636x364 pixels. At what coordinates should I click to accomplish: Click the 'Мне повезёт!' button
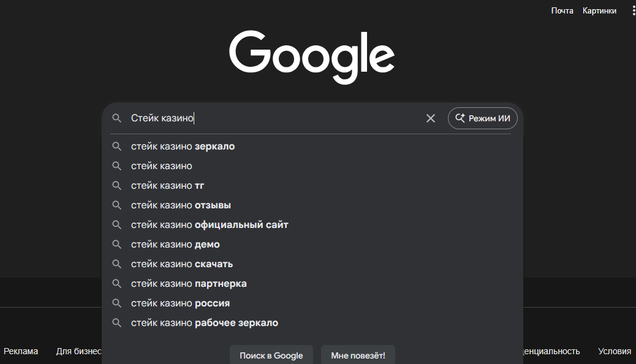pos(358,355)
